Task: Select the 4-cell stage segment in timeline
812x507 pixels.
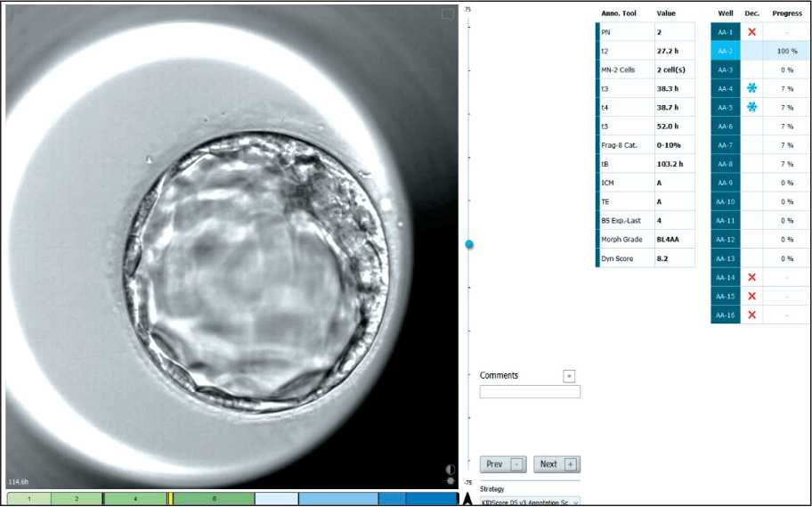Action: 135,499
